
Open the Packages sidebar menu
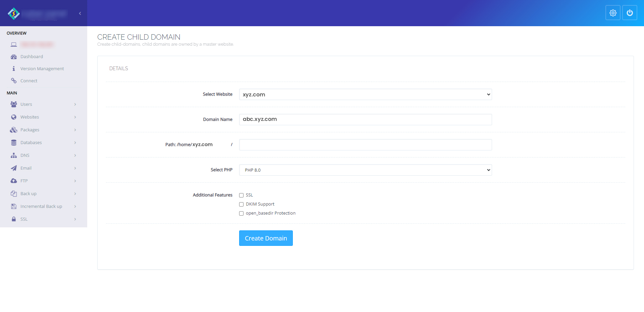pyautogui.click(x=30, y=130)
